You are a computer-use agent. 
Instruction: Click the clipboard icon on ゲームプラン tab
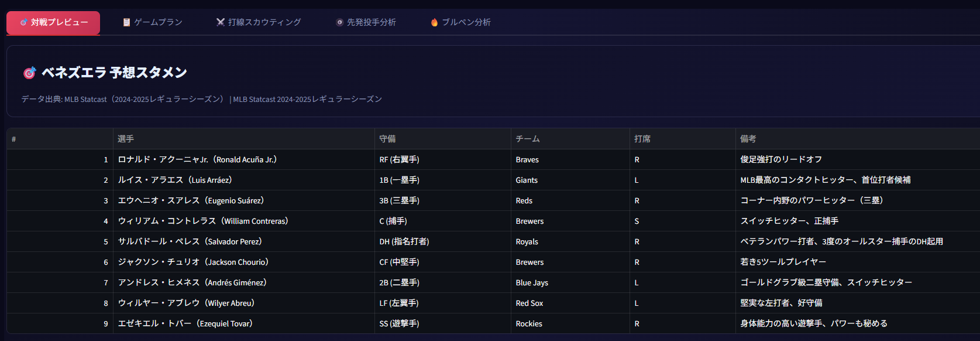click(x=126, y=22)
